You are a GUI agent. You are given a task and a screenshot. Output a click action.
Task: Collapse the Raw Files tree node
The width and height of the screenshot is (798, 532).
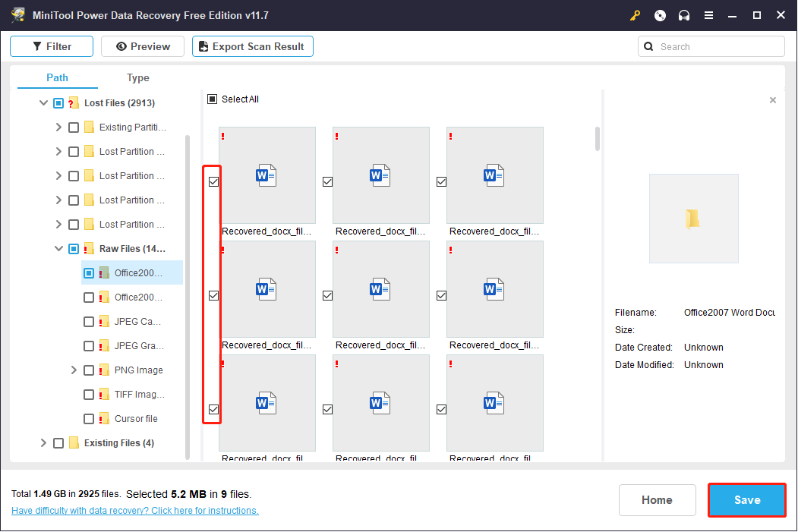58,249
